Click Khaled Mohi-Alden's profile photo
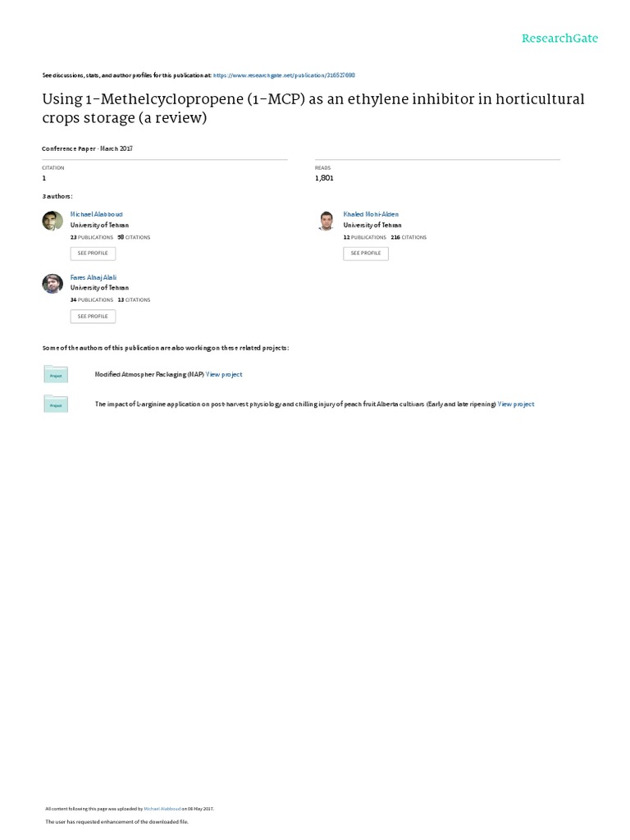This screenshot has height=840, width=630. coord(326,221)
